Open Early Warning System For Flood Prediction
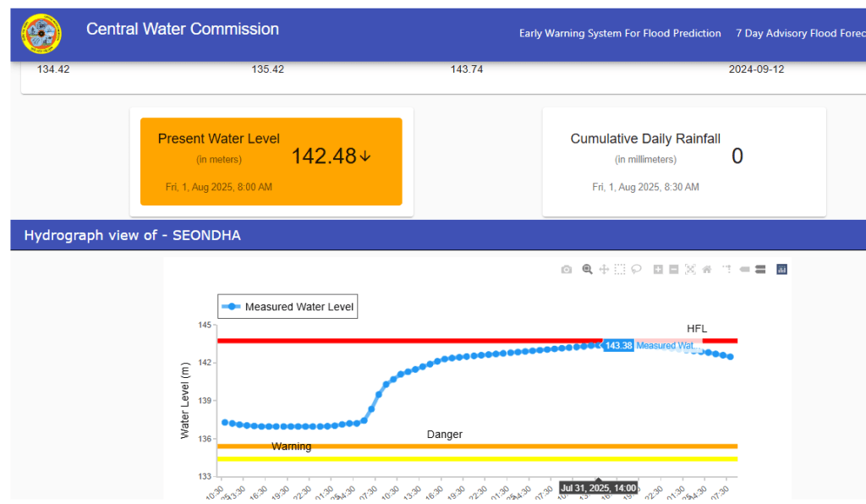The image size is (866, 504). [620, 34]
